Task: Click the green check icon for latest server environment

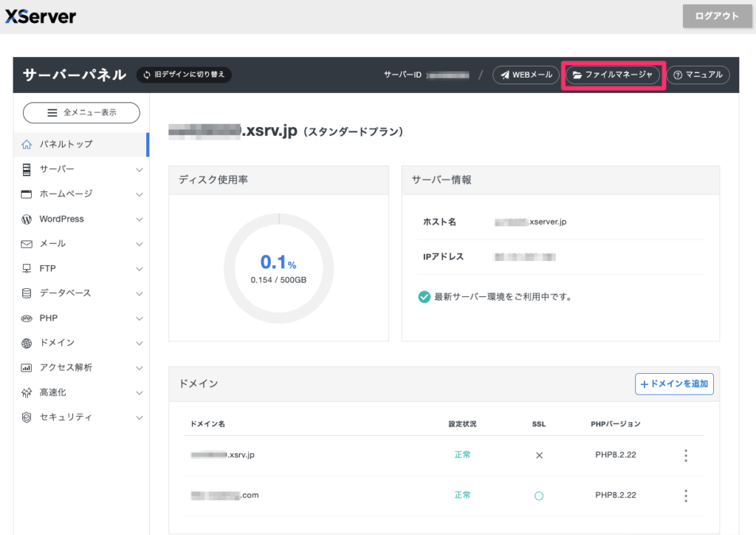Action: tap(425, 296)
